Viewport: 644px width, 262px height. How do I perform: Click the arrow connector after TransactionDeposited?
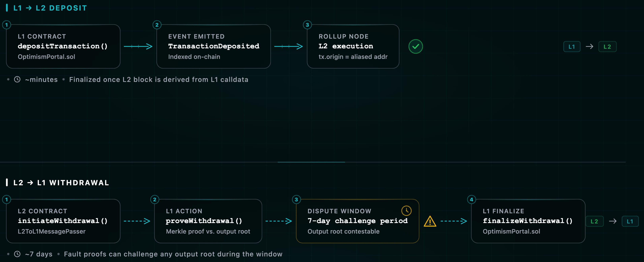click(x=289, y=46)
